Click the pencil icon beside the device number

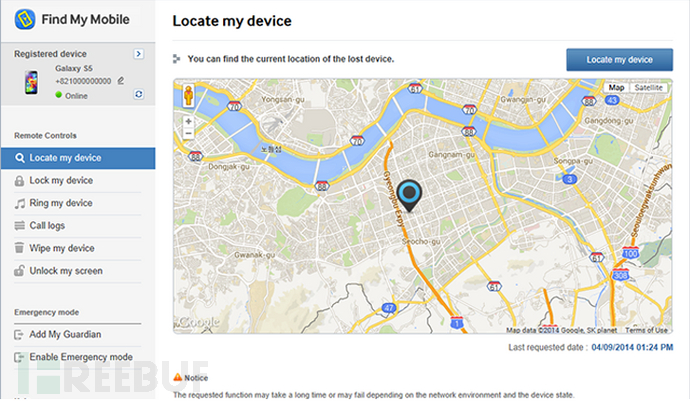pos(121,81)
